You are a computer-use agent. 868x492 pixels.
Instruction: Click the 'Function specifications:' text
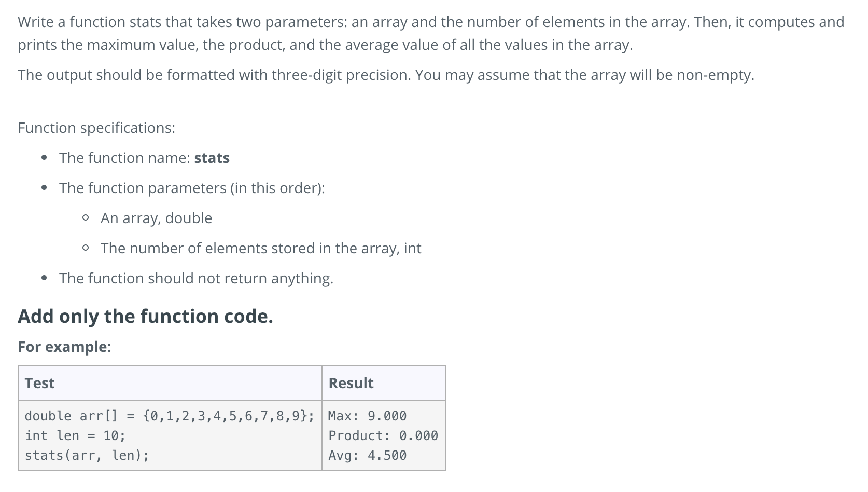point(96,128)
